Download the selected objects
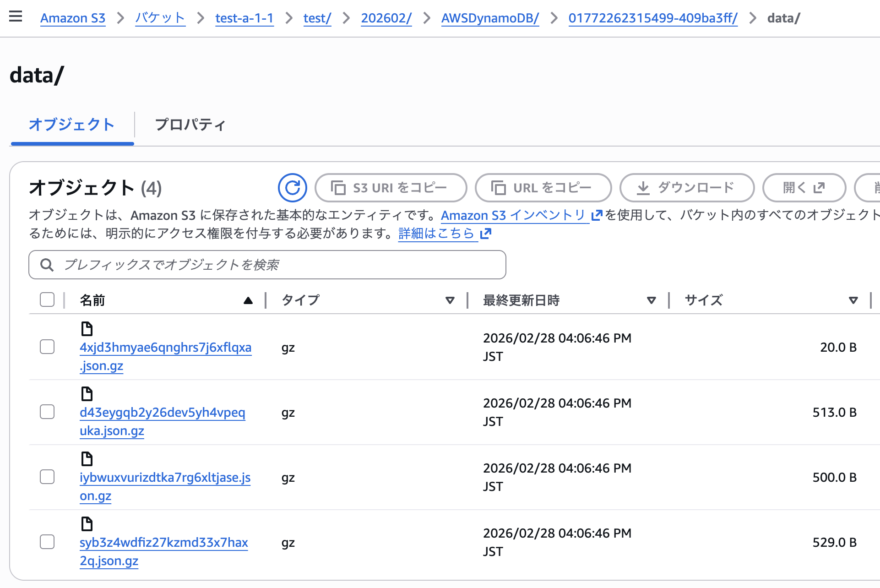The image size is (880, 588). pos(687,188)
